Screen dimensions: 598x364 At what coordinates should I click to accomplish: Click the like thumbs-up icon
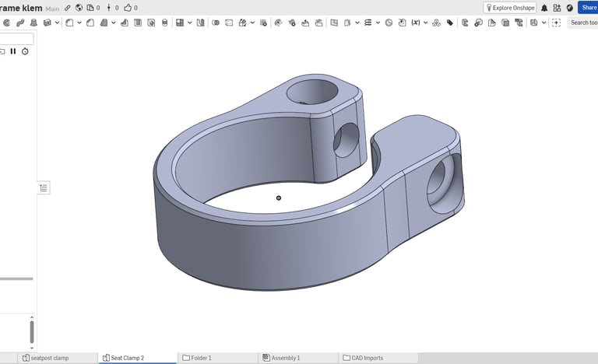pos(128,8)
